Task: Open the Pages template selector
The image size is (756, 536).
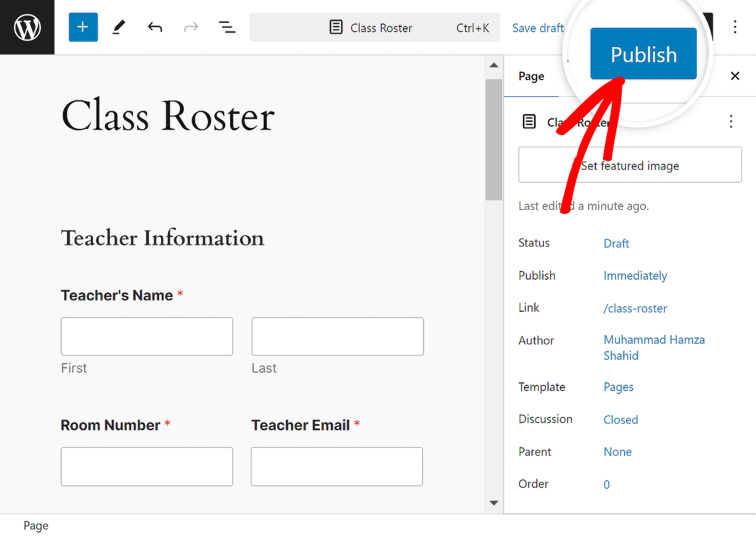Action: click(x=618, y=387)
